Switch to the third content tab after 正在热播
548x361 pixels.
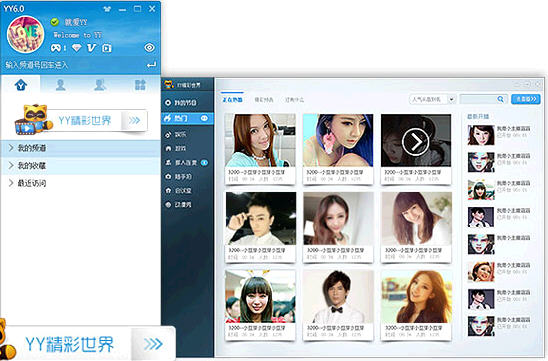click(294, 100)
